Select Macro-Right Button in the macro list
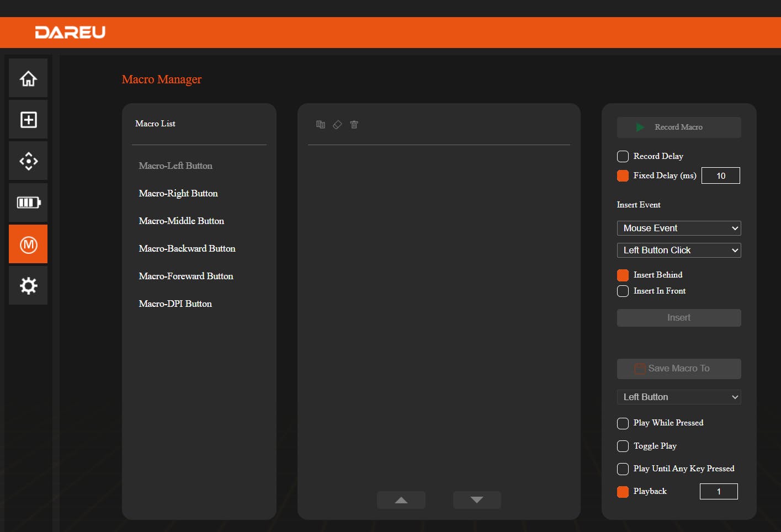 [x=178, y=194]
